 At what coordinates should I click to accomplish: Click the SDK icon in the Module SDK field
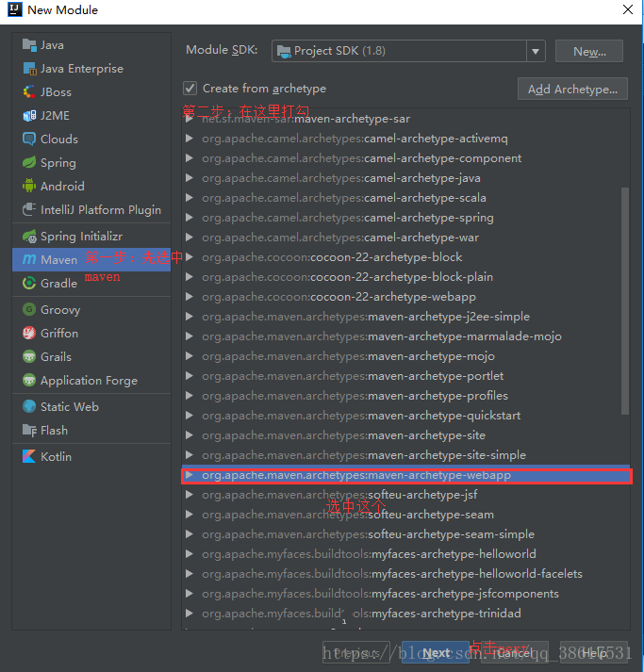[x=284, y=51]
